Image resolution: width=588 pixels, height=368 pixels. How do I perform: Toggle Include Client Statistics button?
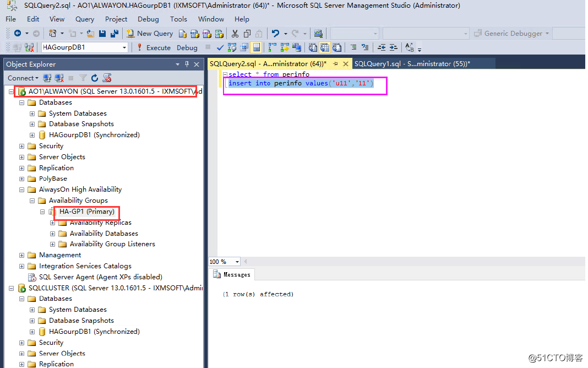[297, 47]
